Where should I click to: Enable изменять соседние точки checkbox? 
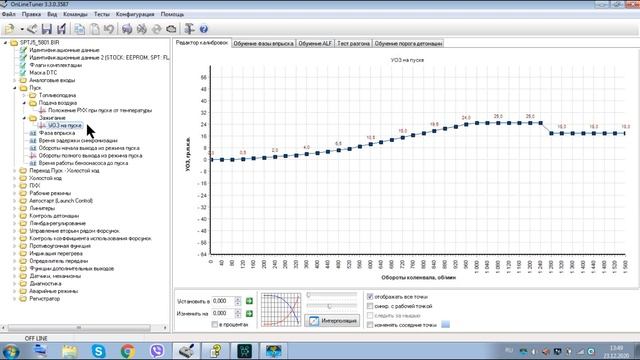(370, 325)
